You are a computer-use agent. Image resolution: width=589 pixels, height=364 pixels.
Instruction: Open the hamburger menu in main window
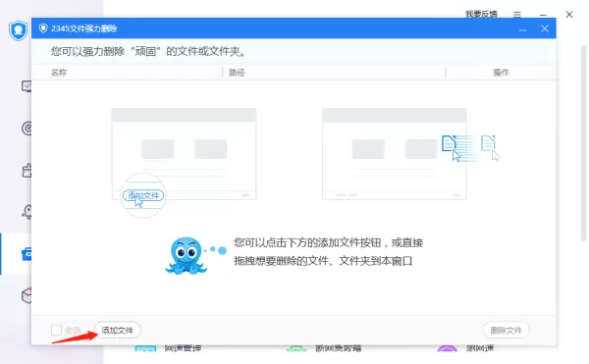(517, 15)
